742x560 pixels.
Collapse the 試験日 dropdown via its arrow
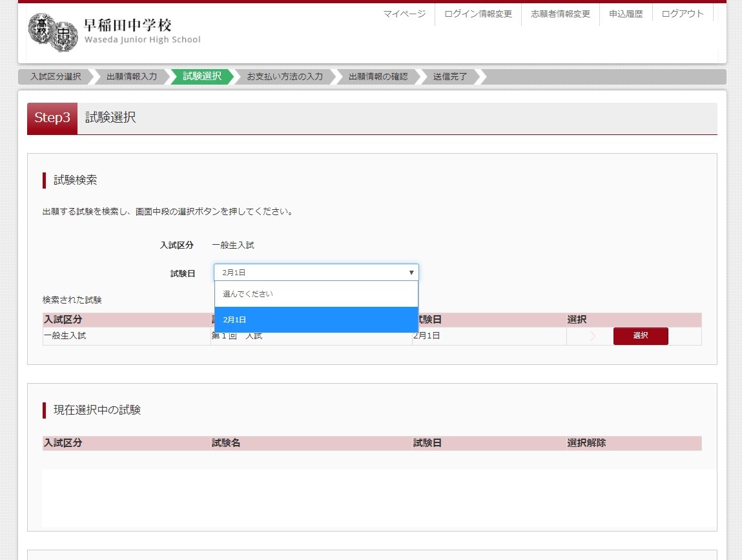411,273
